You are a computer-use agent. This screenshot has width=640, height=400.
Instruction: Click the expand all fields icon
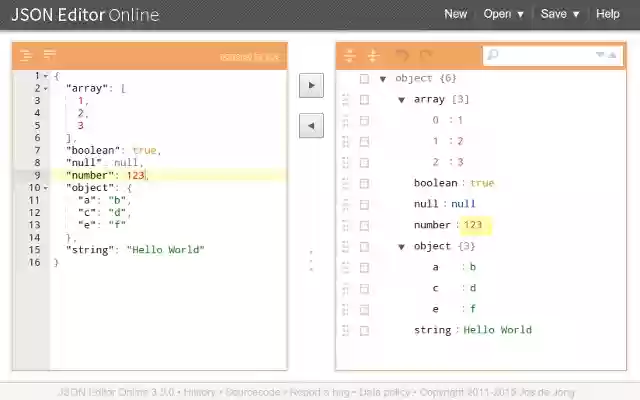(x=349, y=55)
